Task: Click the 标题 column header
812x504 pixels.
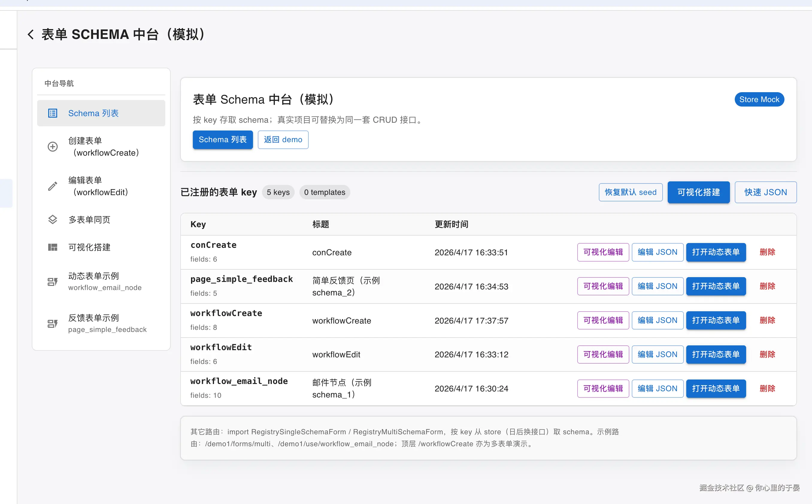Action: click(321, 224)
